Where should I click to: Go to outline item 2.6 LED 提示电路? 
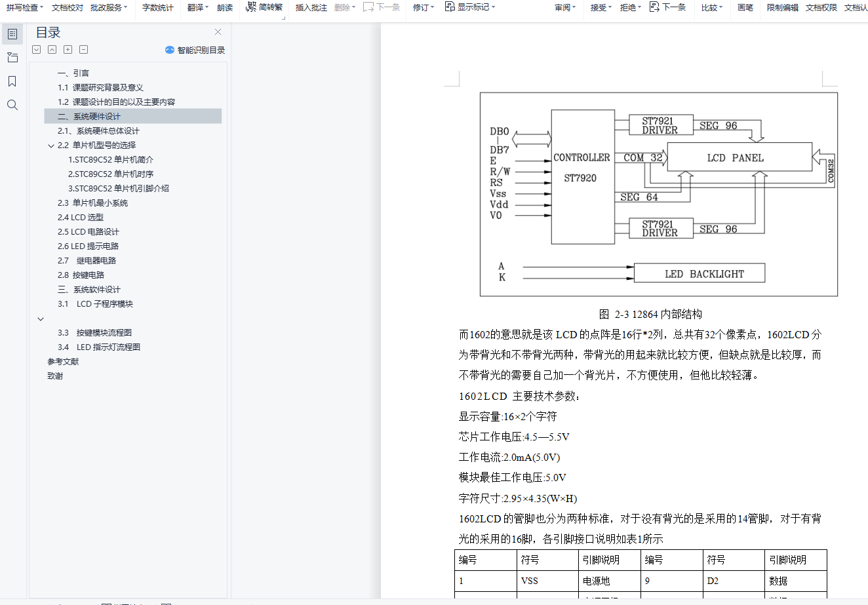tap(88, 246)
